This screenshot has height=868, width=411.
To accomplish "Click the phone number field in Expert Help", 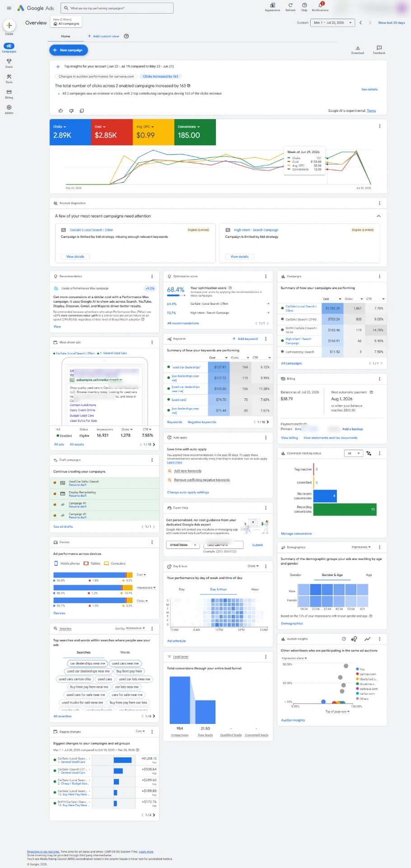I will point(223,545).
